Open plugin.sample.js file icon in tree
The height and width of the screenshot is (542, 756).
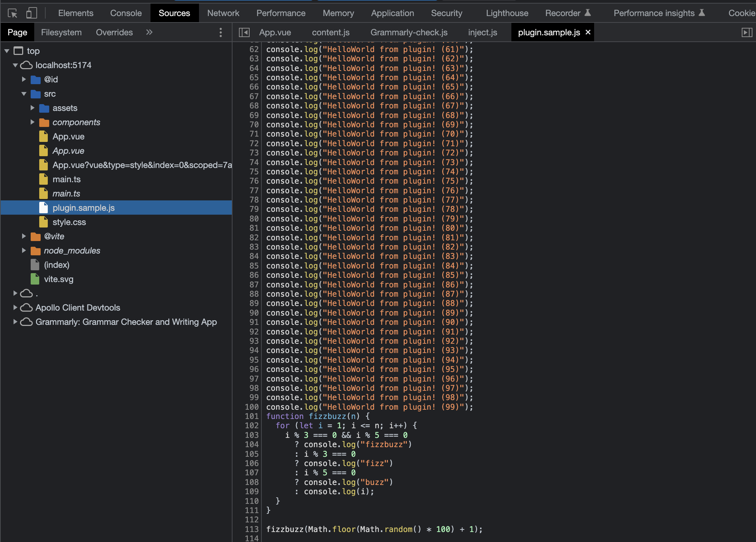pyautogui.click(x=44, y=208)
